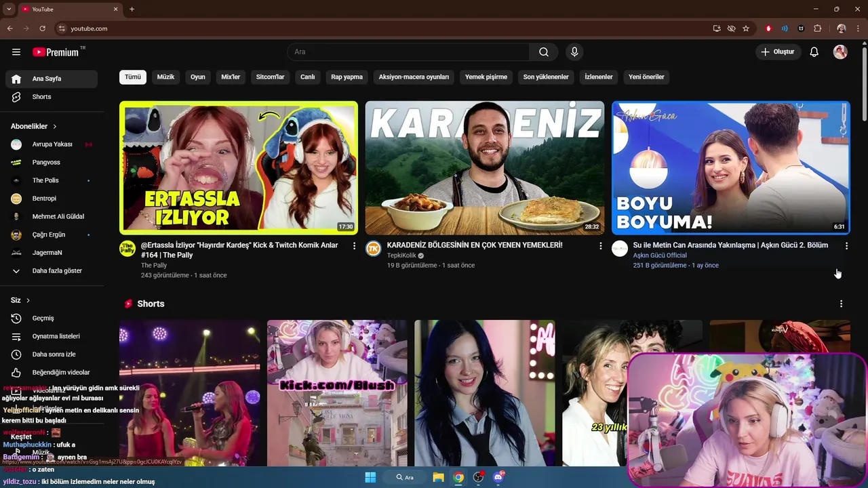Screen dimensions: 868x488
Task: Select the Sitcom'lar filter chip
Action: pos(270,77)
